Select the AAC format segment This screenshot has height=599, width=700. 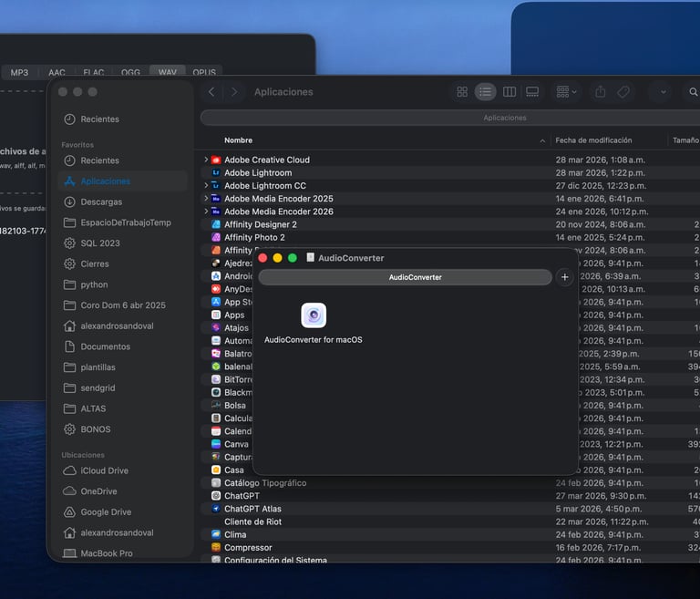point(57,72)
